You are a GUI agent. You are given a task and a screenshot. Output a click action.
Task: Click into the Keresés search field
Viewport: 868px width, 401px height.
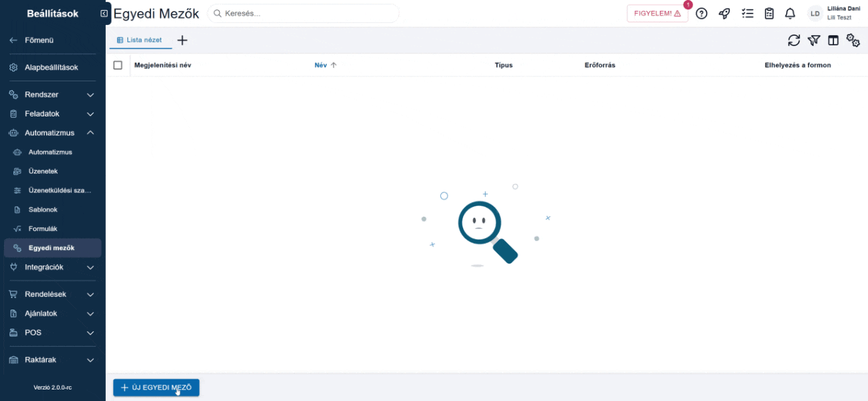305,14
